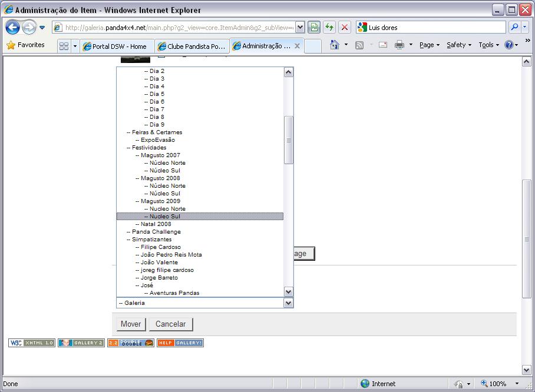This screenshot has height=392, width=535.
Task: Click the green Refresh icon
Action: [x=329, y=27]
